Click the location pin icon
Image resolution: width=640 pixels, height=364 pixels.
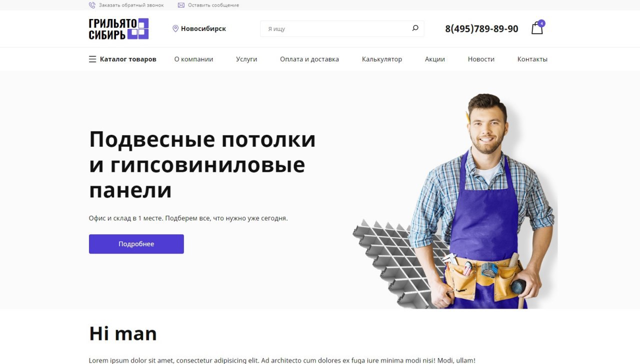point(175,28)
